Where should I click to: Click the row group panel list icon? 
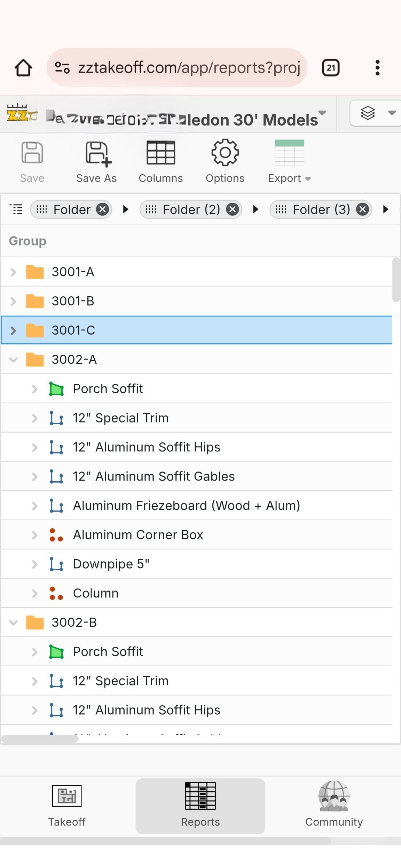pyautogui.click(x=16, y=209)
